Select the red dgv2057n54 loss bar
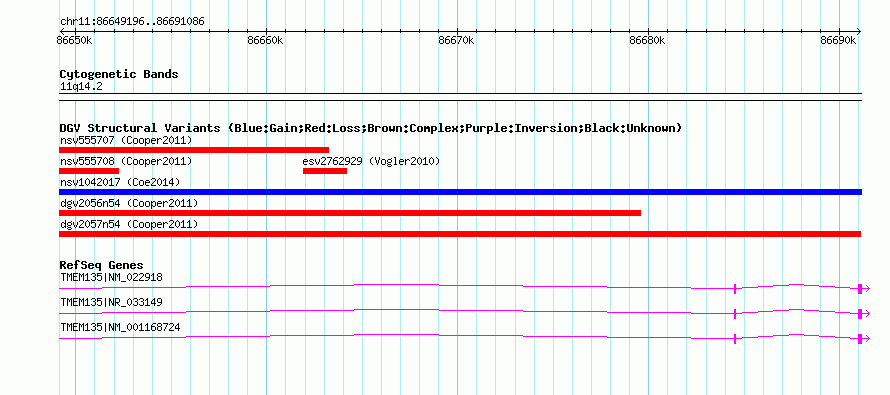This screenshot has width=890, height=395. (x=460, y=234)
